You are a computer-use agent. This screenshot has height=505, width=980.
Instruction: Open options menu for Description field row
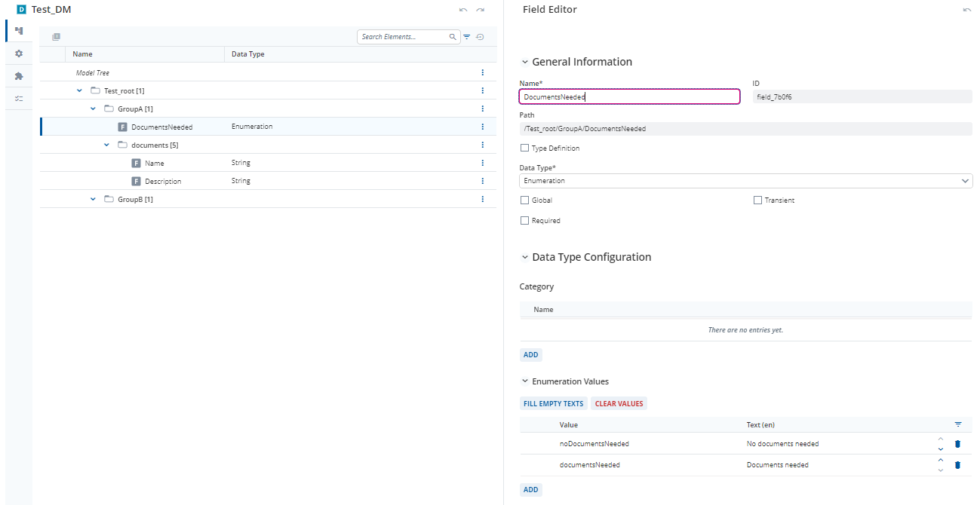click(483, 181)
